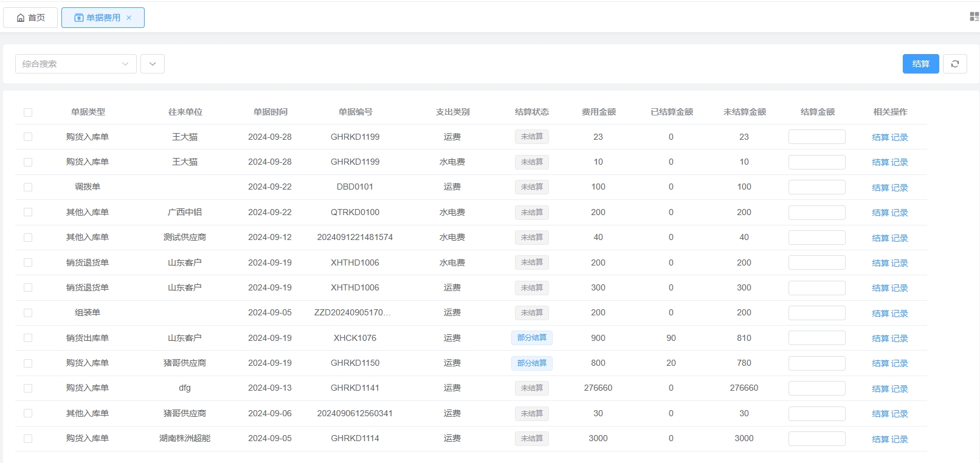Click 部分结算 tag in GHRKD1150 row

pos(532,363)
